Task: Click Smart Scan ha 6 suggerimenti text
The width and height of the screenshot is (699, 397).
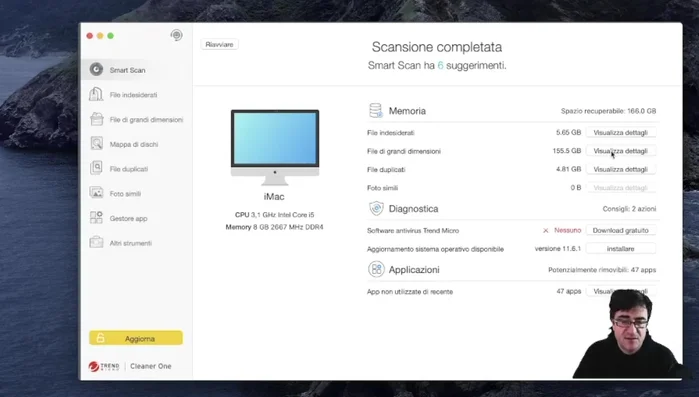Action: point(437,65)
